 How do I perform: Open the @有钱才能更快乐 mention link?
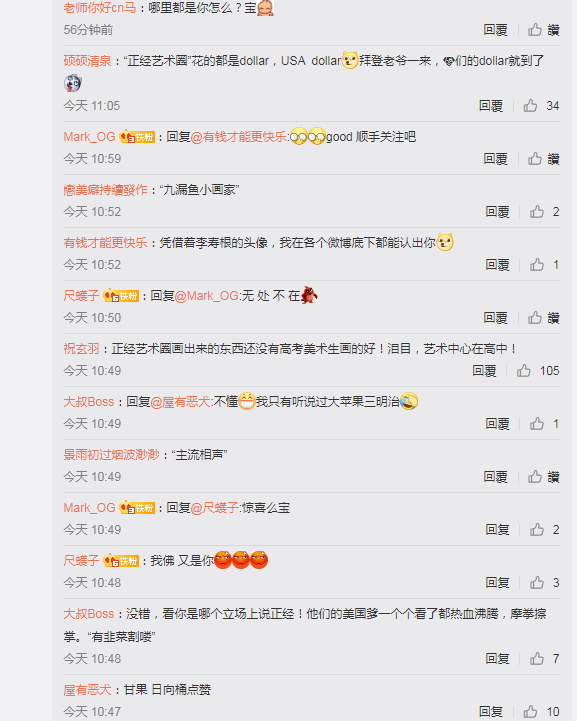238,137
